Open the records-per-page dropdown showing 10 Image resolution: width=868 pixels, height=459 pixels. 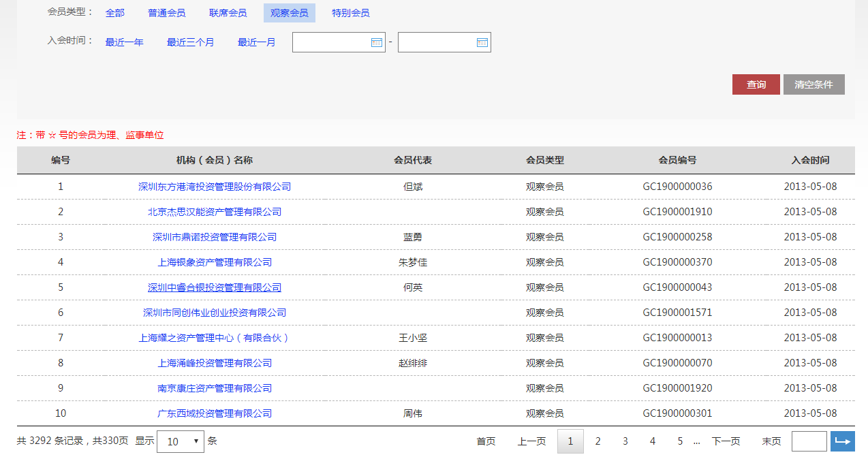coord(181,441)
